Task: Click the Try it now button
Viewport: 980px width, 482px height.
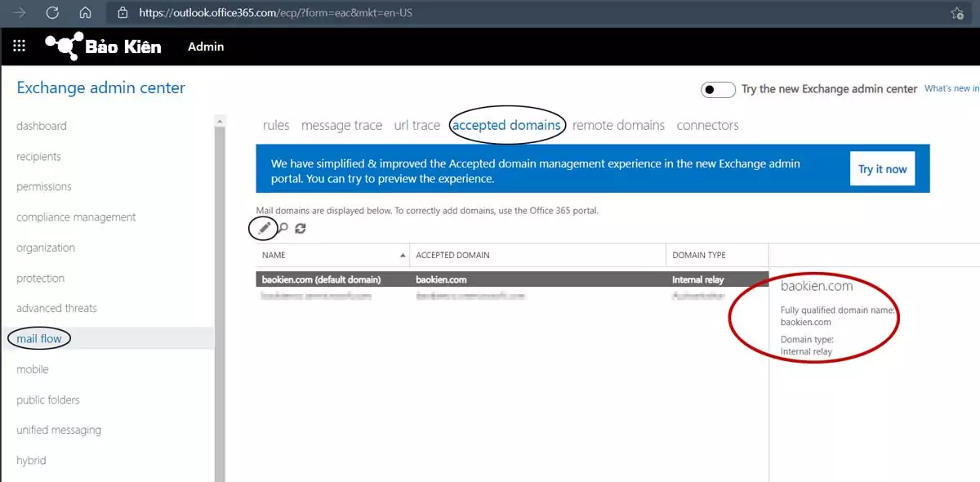Action: 882,169
